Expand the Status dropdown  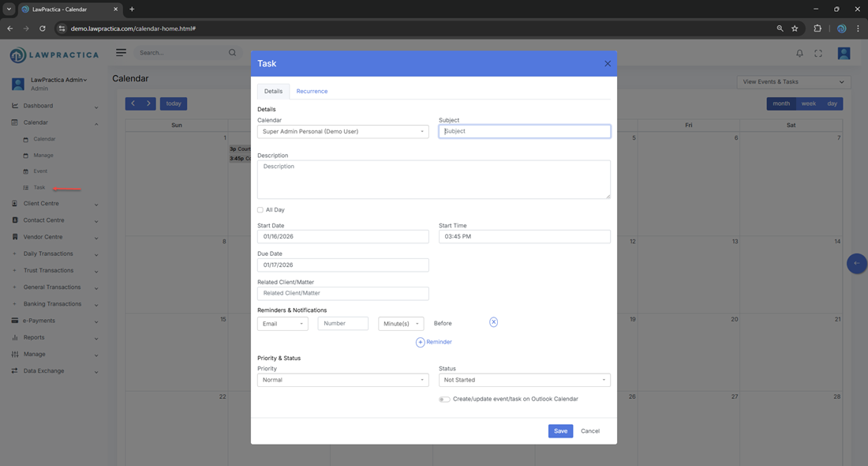(x=524, y=380)
